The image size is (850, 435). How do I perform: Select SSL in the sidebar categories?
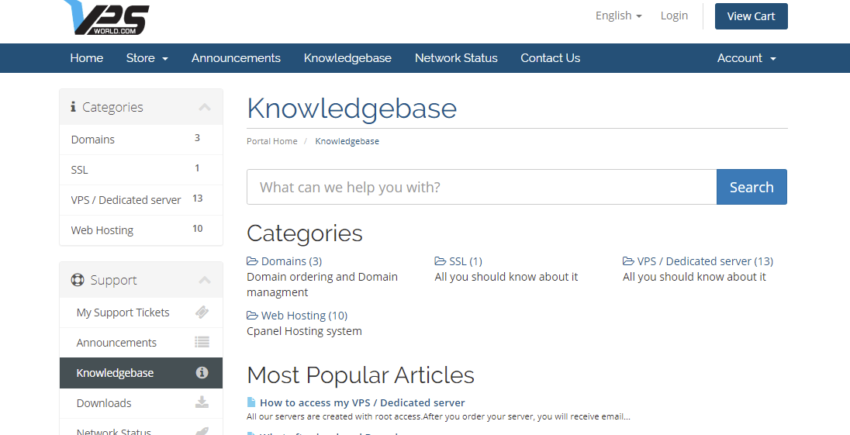tap(141, 170)
